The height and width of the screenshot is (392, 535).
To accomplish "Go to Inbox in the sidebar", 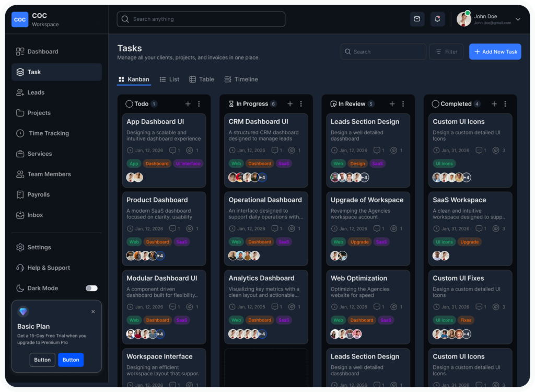I will coord(35,215).
